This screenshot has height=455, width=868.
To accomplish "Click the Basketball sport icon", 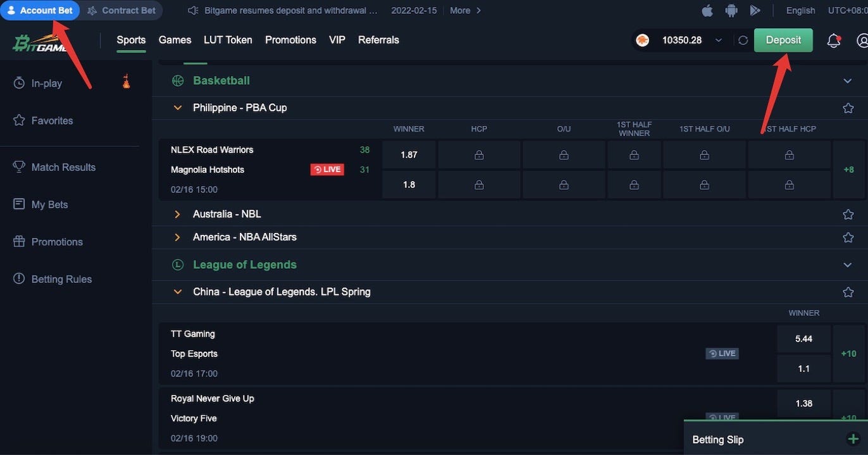I will [178, 80].
